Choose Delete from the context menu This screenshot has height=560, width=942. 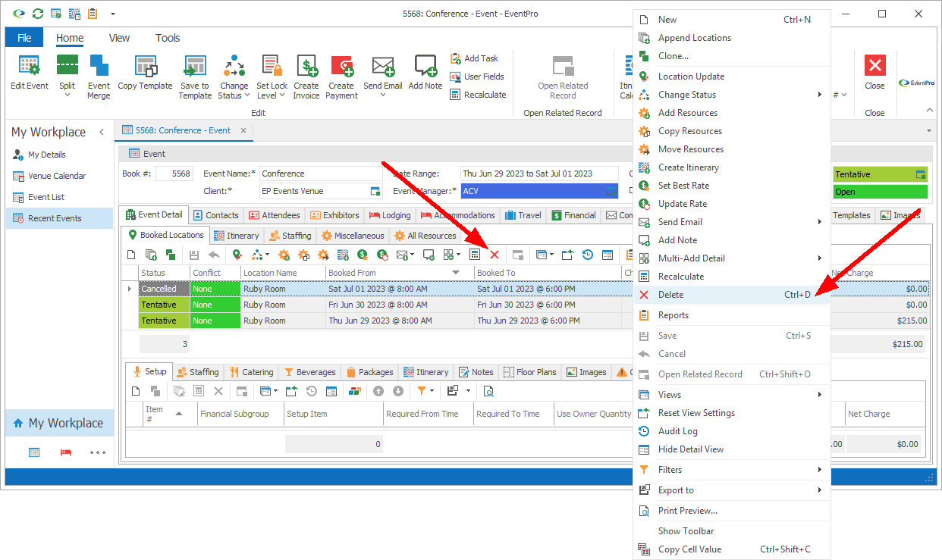pyautogui.click(x=732, y=295)
